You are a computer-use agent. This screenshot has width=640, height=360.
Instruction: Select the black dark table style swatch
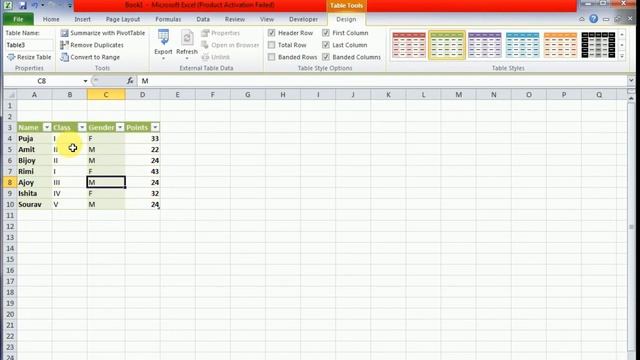point(598,45)
